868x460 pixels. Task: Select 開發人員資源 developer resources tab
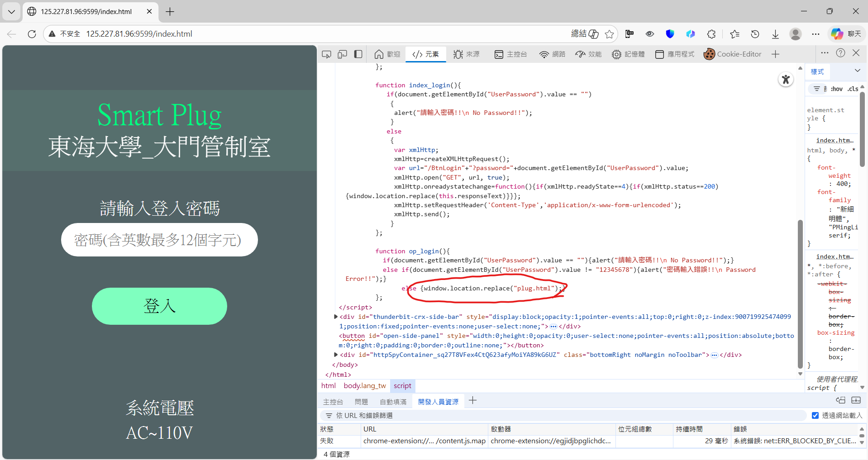[438, 402]
